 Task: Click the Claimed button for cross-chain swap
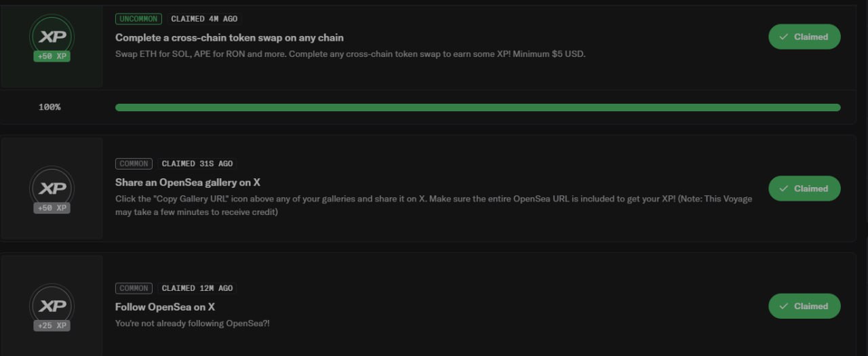coord(804,37)
